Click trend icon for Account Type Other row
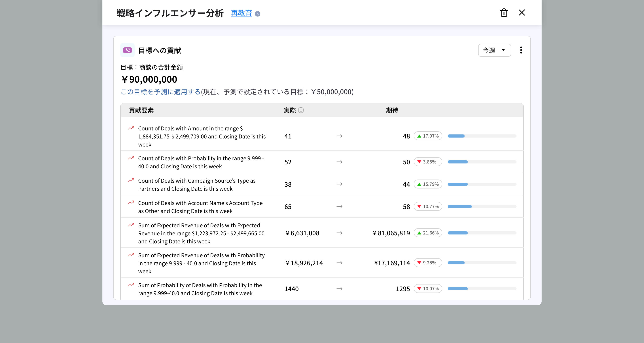Image resolution: width=644 pixels, height=343 pixels. [131, 203]
